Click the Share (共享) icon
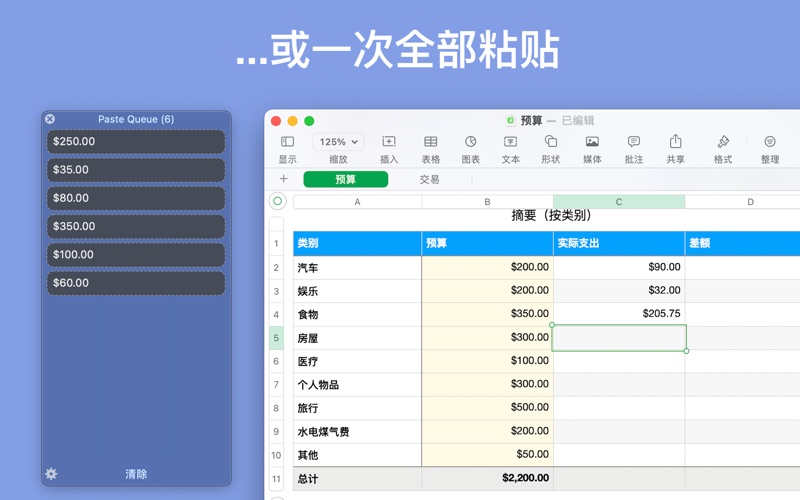The image size is (800, 500). click(x=675, y=143)
